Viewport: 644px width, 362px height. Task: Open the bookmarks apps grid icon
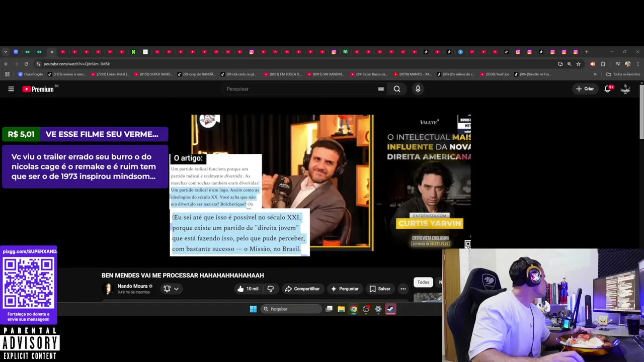tap(7, 74)
